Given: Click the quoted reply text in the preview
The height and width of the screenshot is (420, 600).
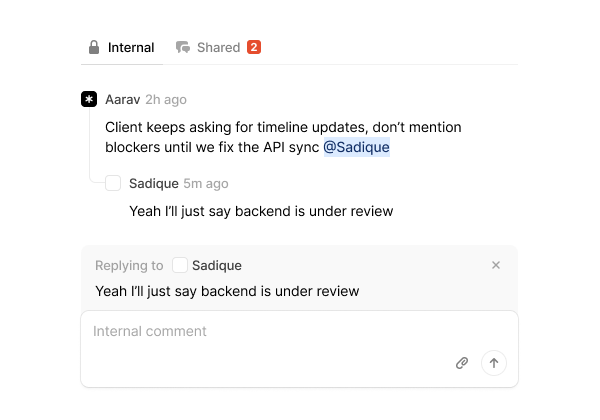Looking at the screenshot, I should [x=227, y=291].
